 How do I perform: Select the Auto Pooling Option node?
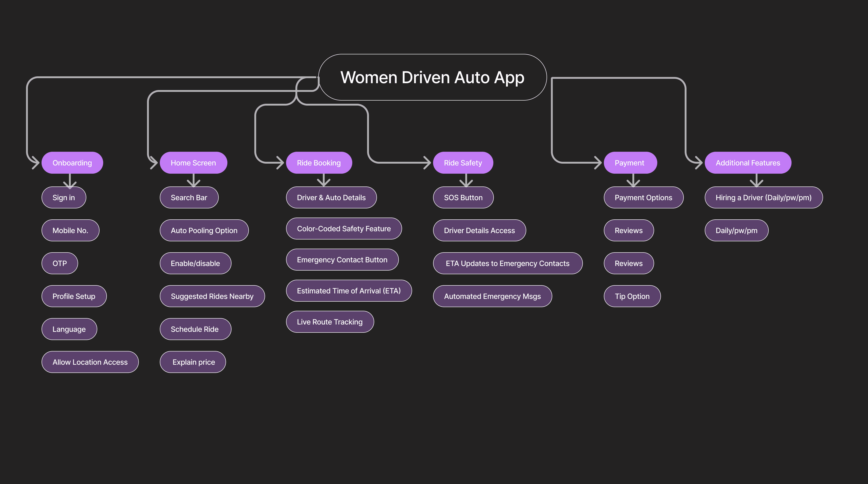click(204, 230)
